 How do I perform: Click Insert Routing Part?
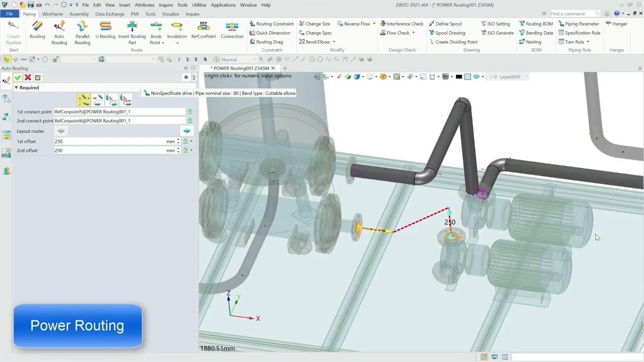click(x=132, y=33)
